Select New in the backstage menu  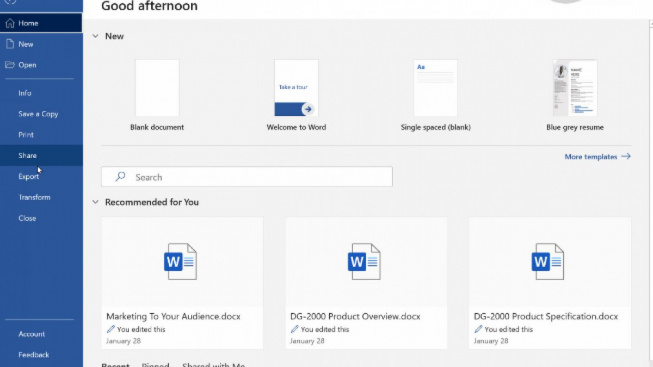[x=41, y=44]
